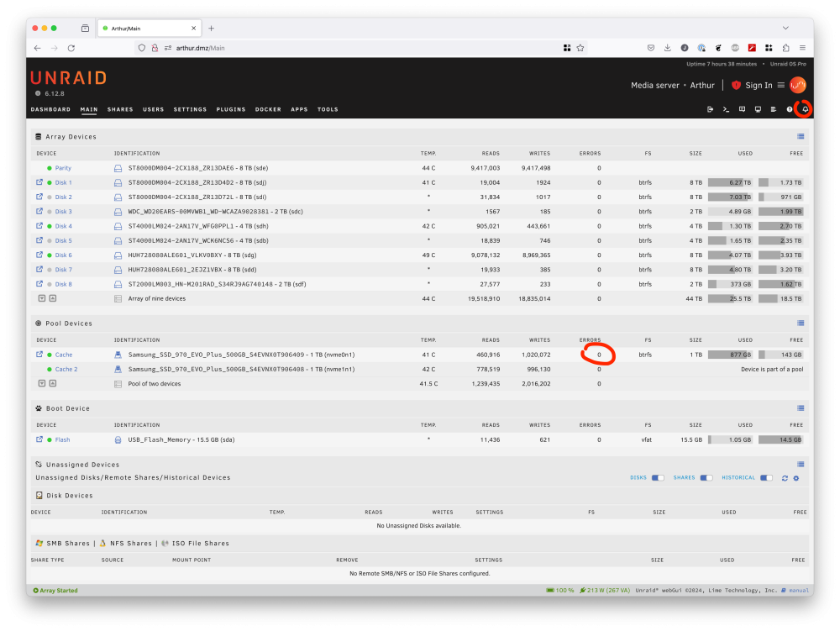Open Unassigned Devices settings gear
840x631 pixels.
click(x=796, y=478)
